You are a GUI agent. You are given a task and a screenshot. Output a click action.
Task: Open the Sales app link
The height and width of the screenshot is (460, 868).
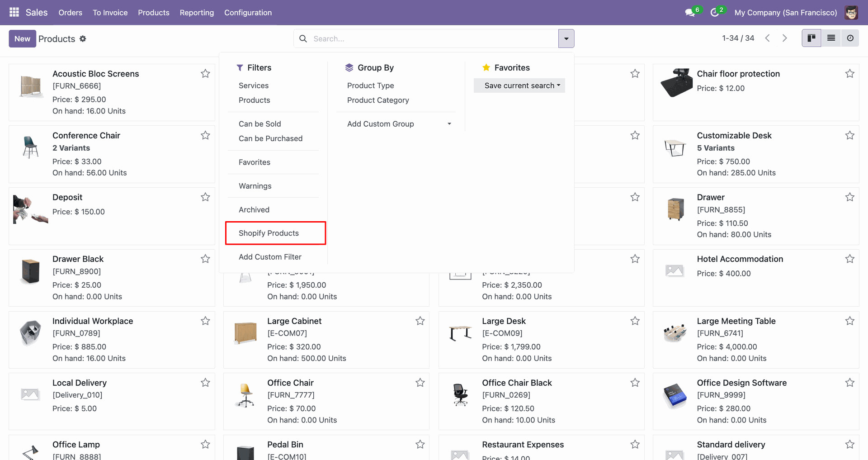37,13
